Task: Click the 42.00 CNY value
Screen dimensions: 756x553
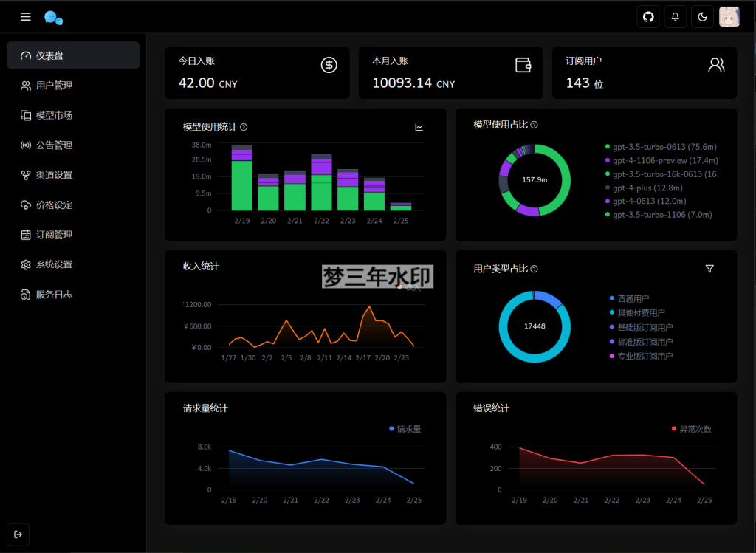Action: [x=207, y=83]
